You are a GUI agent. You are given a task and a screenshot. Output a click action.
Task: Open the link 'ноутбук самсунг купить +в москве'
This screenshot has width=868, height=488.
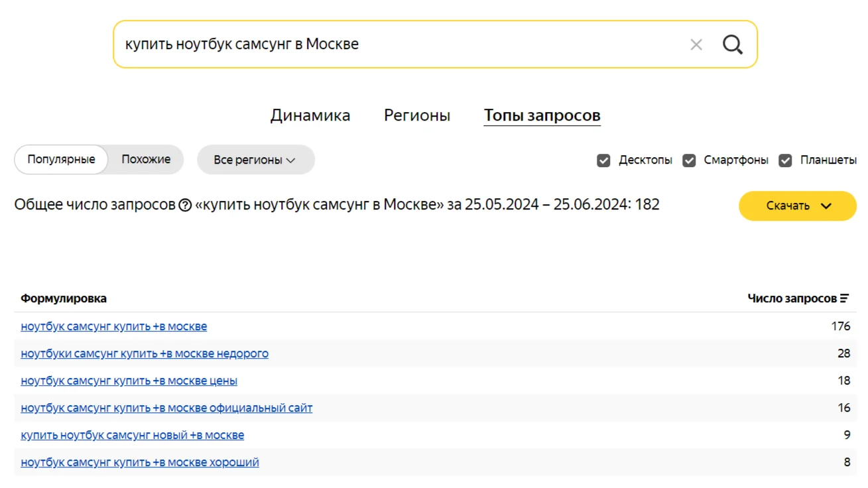tap(114, 326)
